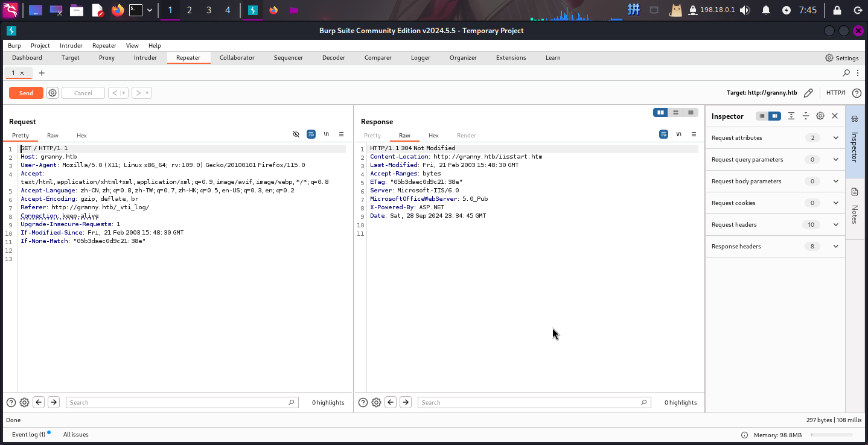Expand Request body parameters section

[775, 181]
